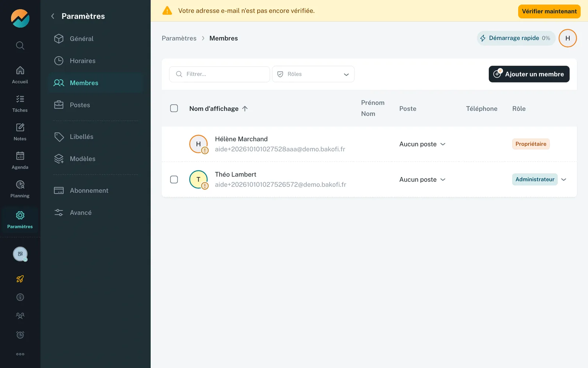
Task: Click the workspace avatar in the left rail
Action: pyautogui.click(x=20, y=254)
